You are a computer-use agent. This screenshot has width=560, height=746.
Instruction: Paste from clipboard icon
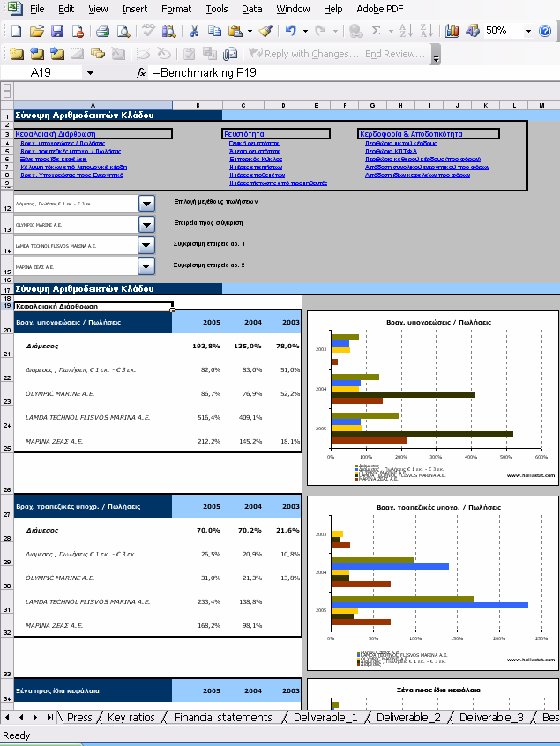coord(235,31)
